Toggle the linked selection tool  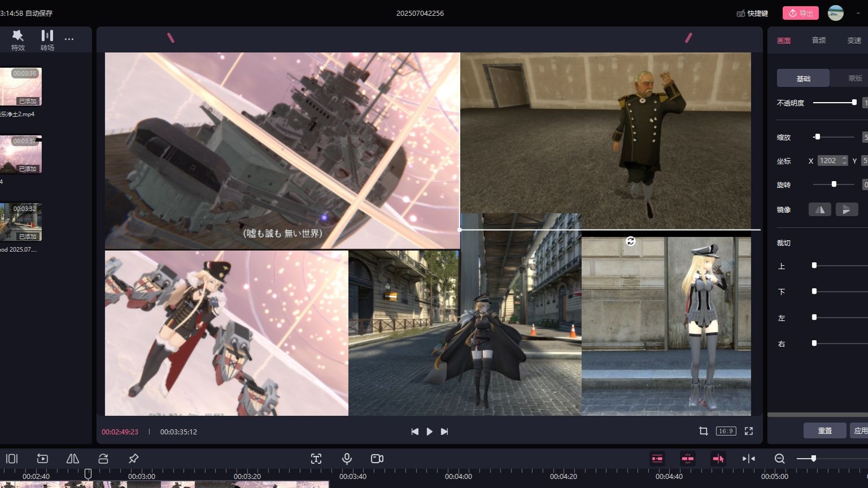[718, 459]
